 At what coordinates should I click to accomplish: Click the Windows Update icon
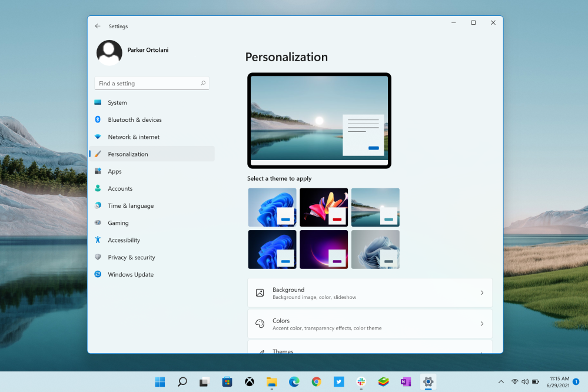point(98,274)
